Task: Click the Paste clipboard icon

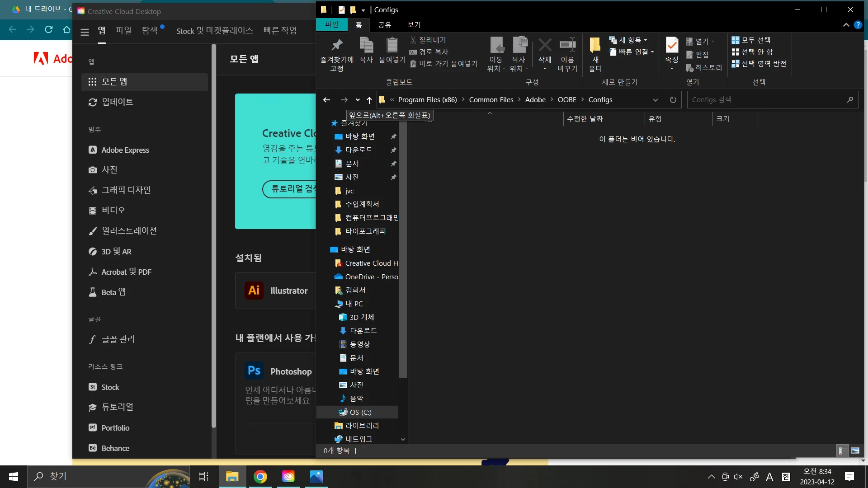Action: 392,45
